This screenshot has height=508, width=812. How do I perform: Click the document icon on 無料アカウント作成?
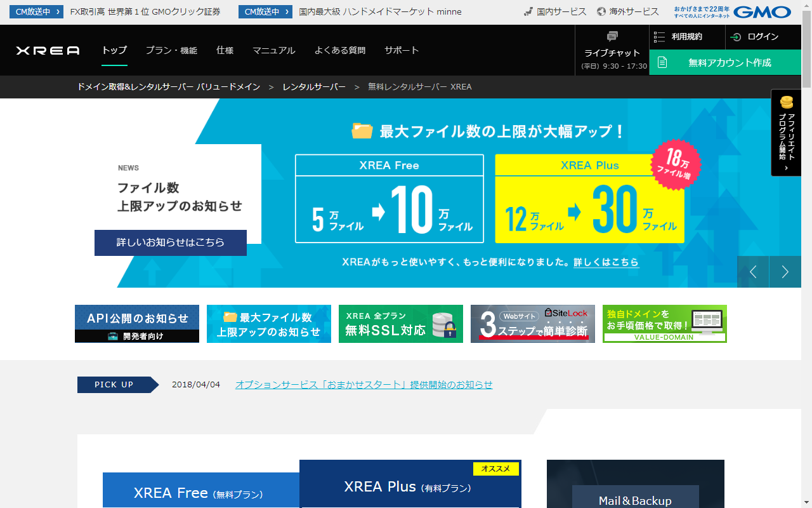tap(662, 62)
